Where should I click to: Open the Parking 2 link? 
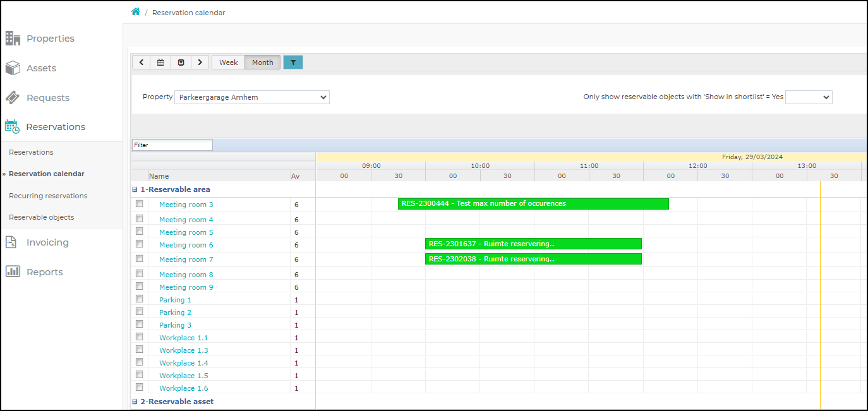click(x=175, y=313)
